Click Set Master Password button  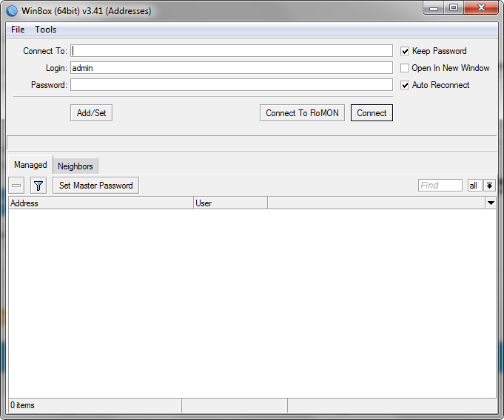(x=95, y=186)
